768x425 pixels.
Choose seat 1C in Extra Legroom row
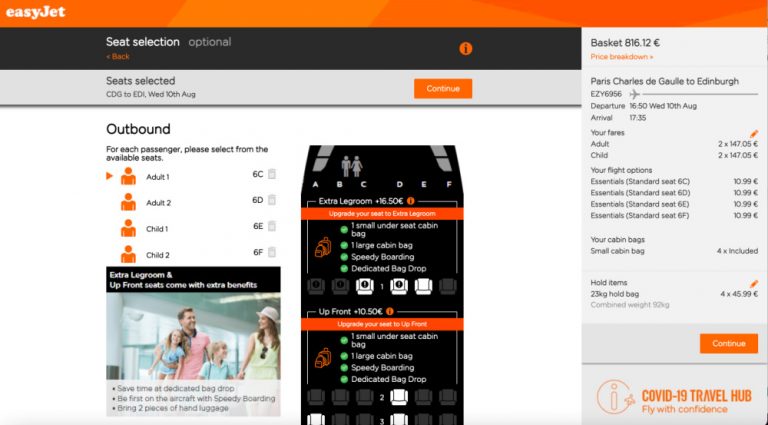pyautogui.click(x=364, y=286)
